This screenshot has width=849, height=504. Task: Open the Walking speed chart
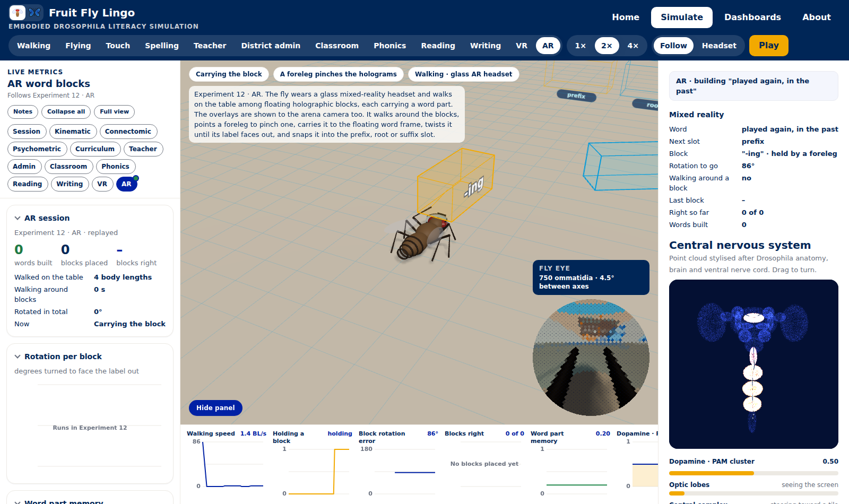pyautogui.click(x=227, y=462)
